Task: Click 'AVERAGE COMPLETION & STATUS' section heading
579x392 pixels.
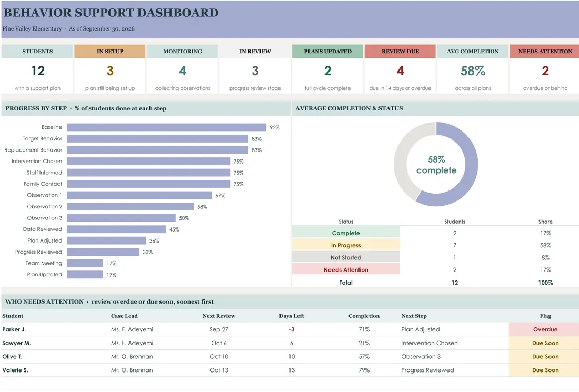Action: coord(349,108)
